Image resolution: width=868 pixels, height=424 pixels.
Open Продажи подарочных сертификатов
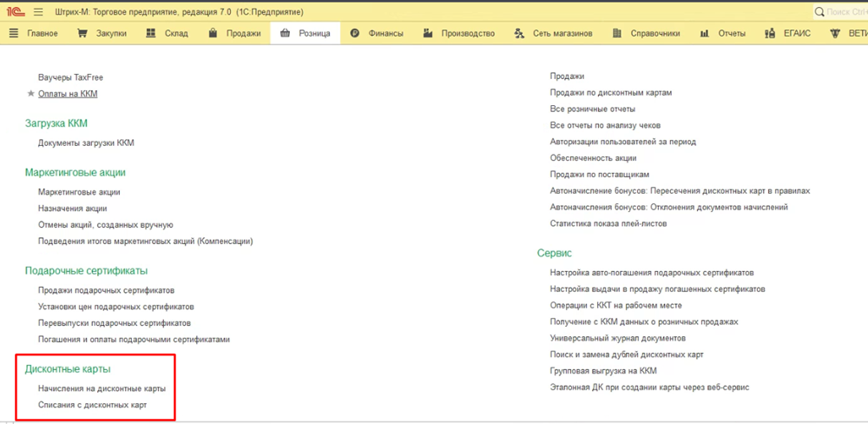106,290
